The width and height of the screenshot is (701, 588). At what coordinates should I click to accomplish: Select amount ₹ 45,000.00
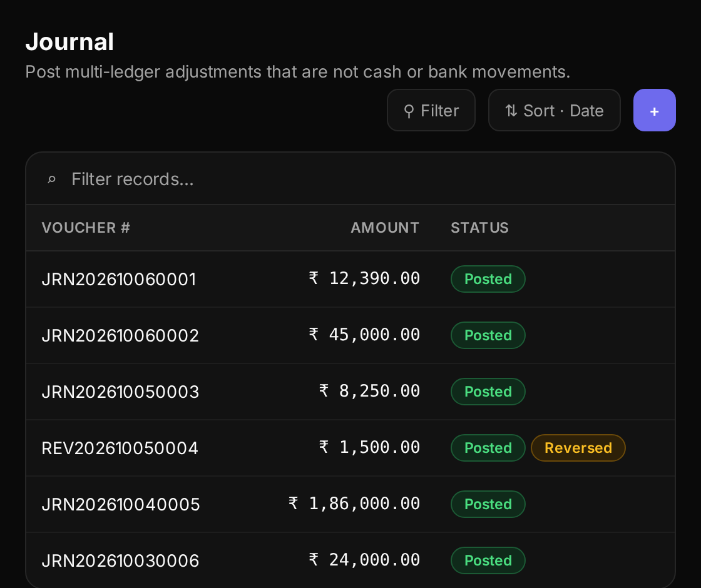click(x=364, y=335)
